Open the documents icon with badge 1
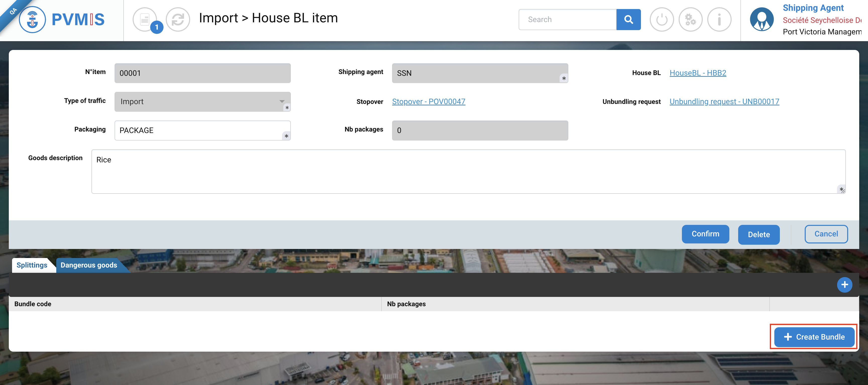 pos(145,20)
